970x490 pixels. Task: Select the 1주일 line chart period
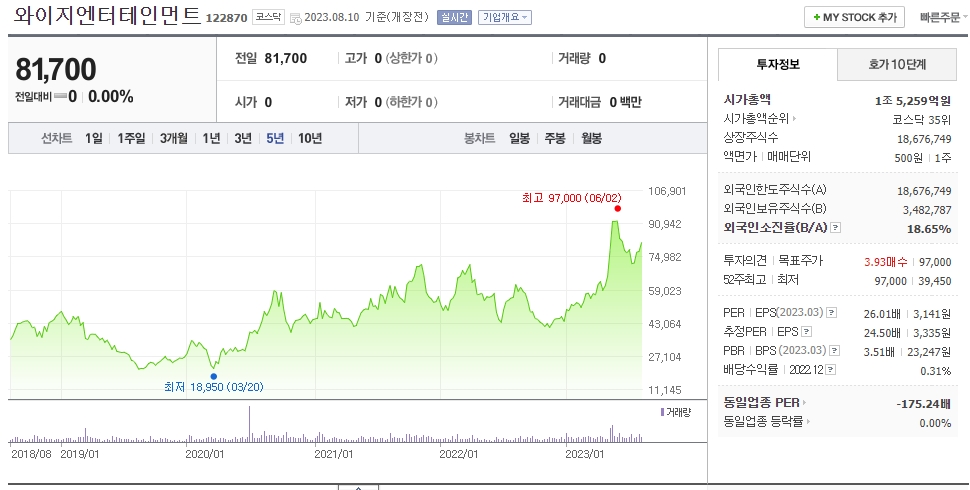[x=131, y=139]
